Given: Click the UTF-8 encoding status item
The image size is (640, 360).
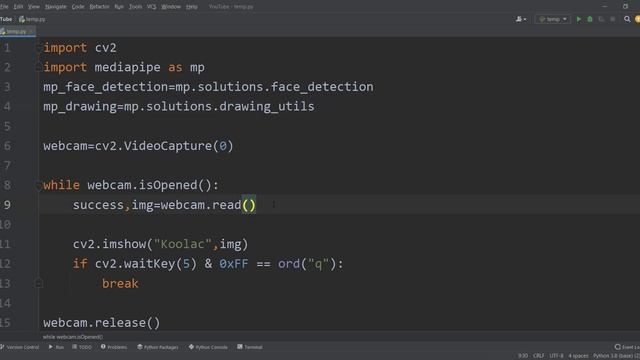Looking at the screenshot, I should click(x=556, y=356).
